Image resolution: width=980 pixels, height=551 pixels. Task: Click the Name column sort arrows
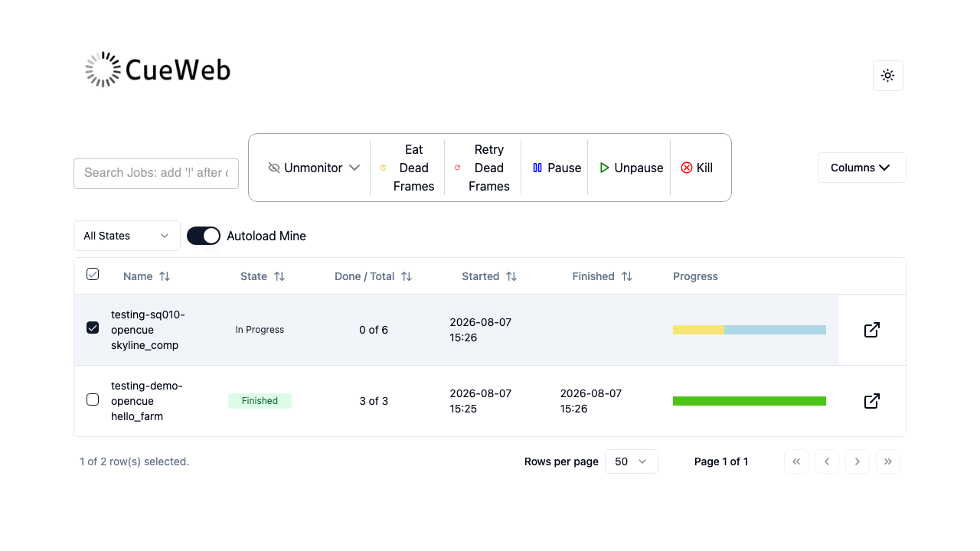click(165, 276)
